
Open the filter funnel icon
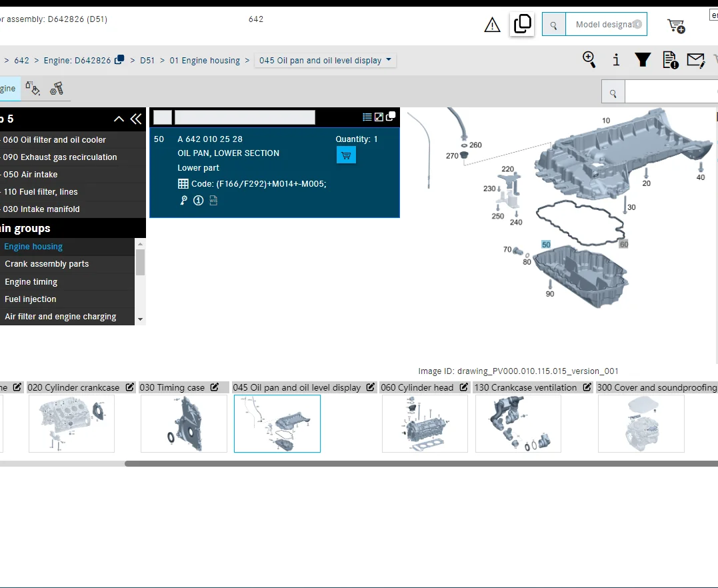(x=643, y=59)
